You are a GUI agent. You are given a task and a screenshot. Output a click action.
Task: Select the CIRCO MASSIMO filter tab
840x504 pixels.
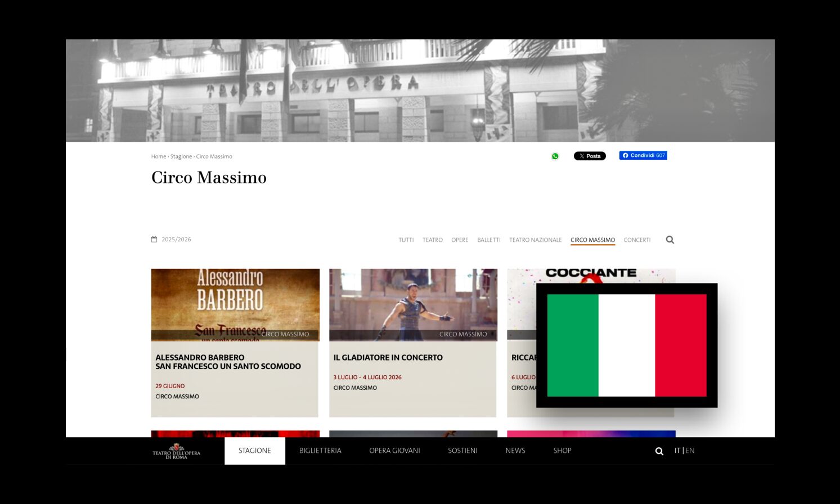point(593,240)
